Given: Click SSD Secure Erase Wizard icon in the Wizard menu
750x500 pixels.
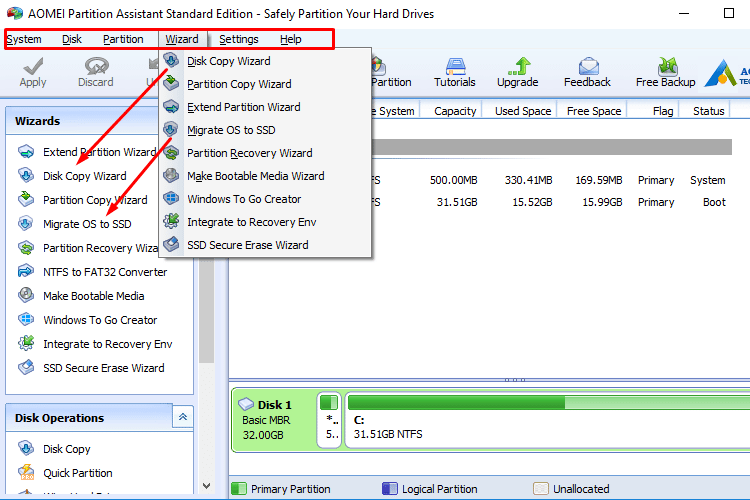Looking at the screenshot, I should click(171, 244).
